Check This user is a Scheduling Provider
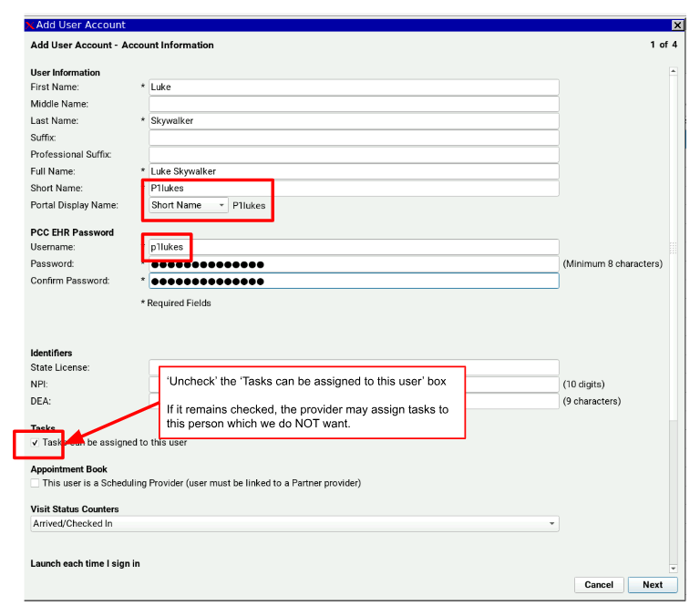Screen dimensions: 700x616 pyautogui.click(x=35, y=483)
